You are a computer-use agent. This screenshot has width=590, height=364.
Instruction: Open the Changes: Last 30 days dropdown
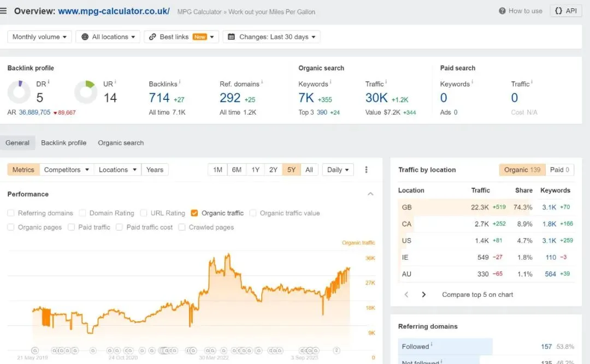pos(272,37)
